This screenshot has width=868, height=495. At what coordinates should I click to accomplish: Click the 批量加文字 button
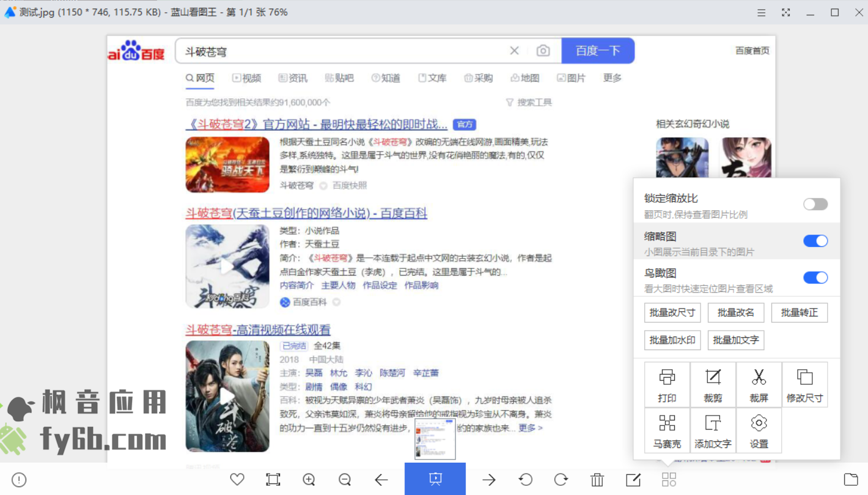click(736, 340)
